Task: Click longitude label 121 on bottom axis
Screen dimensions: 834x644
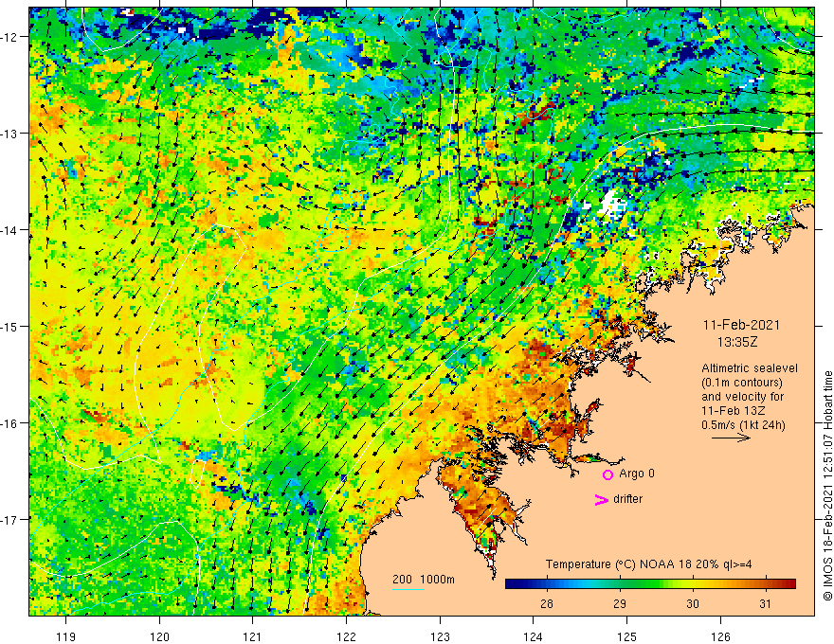Action: pos(253,636)
